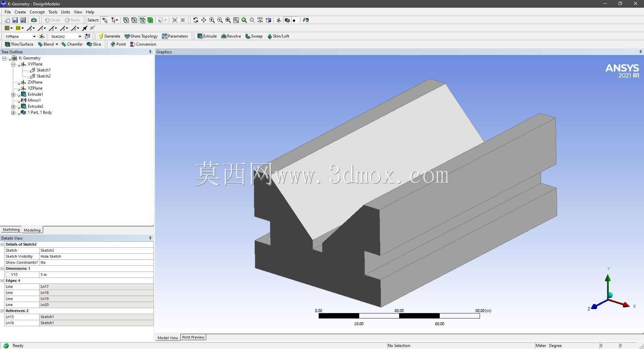Select the ZXPlane tree item
The width and height of the screenshot is (644, 349).
point(35,82)
